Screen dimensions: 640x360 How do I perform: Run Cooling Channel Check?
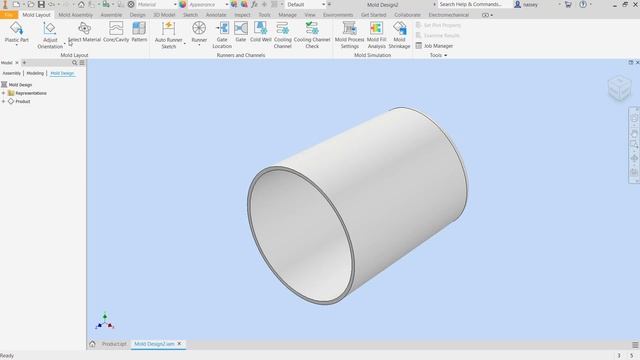pyautogui.click(x=312, y=35)
